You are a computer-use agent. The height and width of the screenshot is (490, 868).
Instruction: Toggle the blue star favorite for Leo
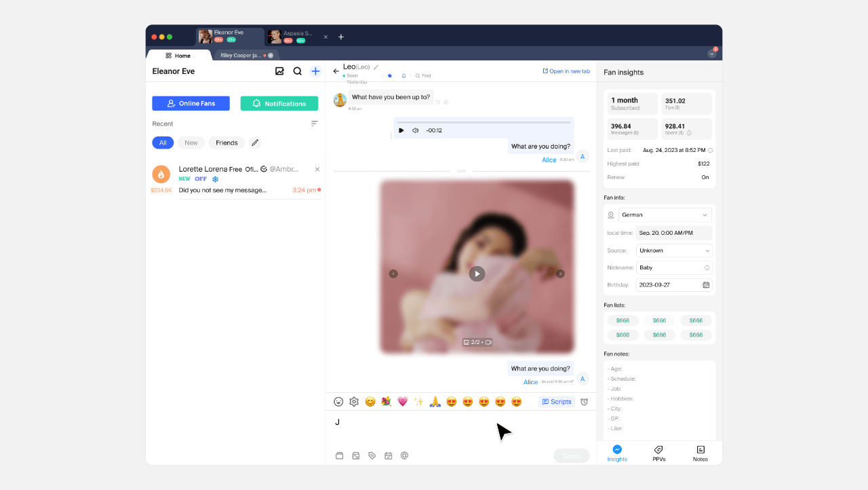[x=389, y=76]
